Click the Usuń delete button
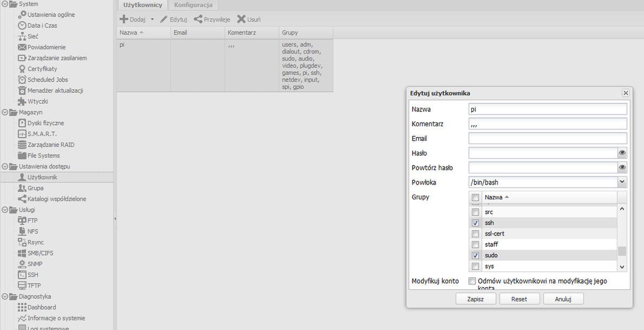The height and width of the screenshot is (330, 644). click(x=249, y=20)
